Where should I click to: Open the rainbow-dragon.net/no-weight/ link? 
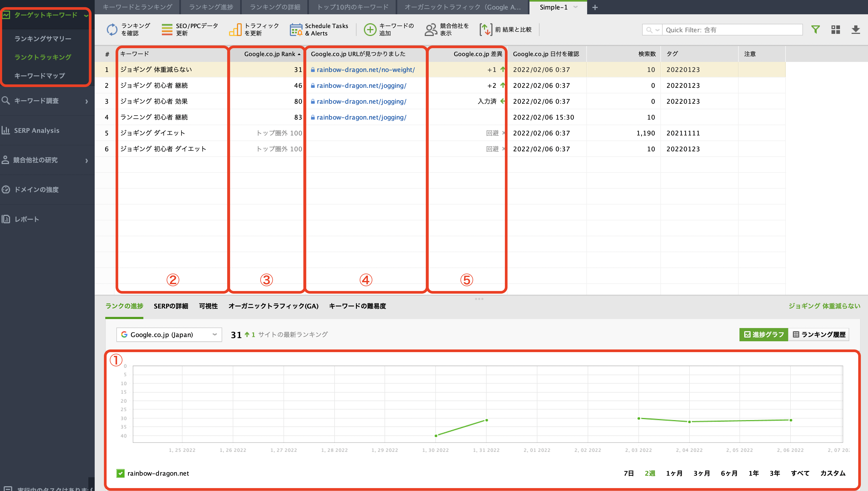366,70
